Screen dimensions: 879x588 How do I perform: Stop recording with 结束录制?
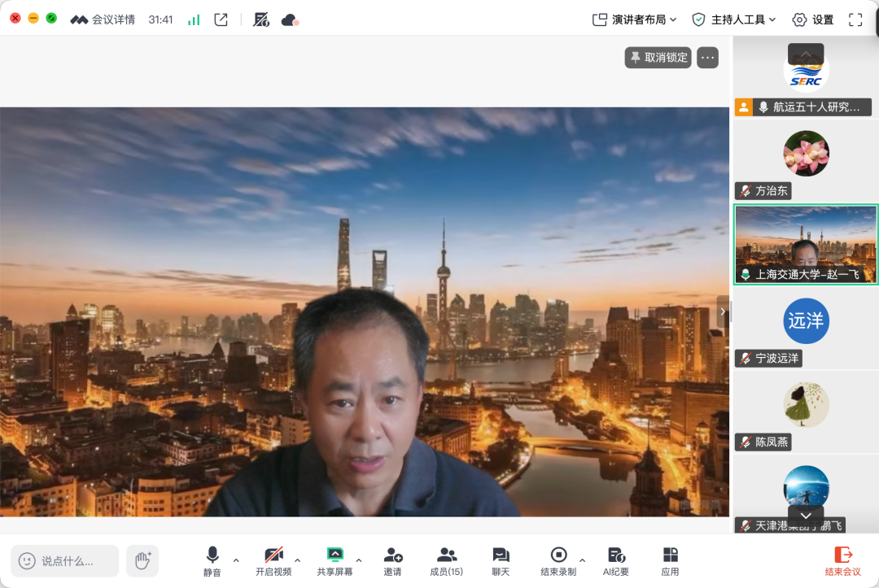click(558, 562)
